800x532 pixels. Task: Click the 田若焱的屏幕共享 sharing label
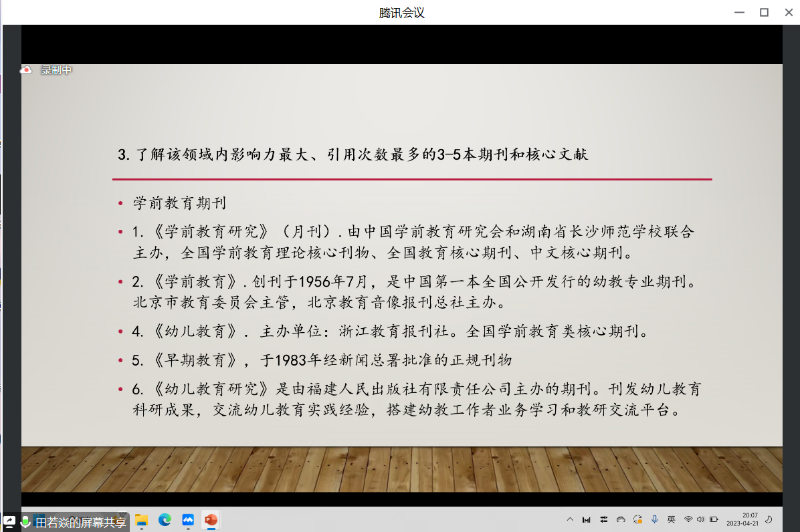[80, 523]
